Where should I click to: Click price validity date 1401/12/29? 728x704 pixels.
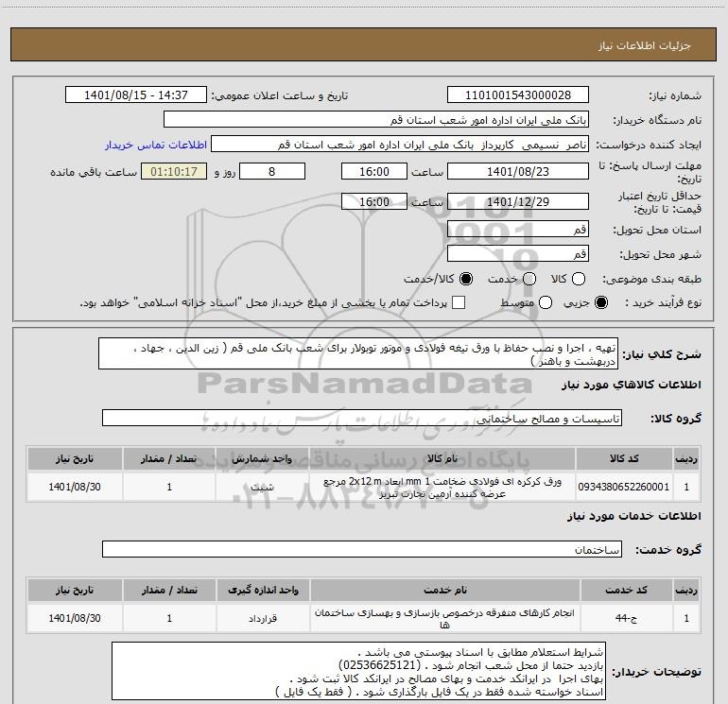click(518, 201)
